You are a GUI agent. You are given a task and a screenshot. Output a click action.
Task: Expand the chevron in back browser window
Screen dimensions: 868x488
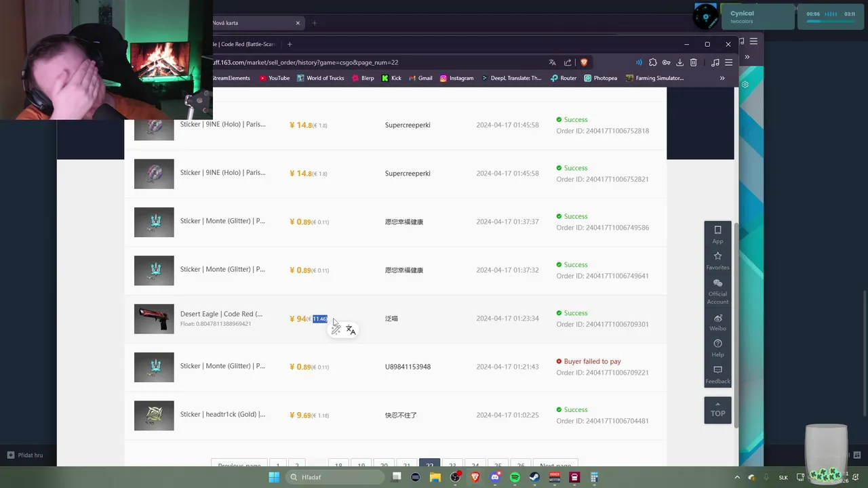point(747,57)
